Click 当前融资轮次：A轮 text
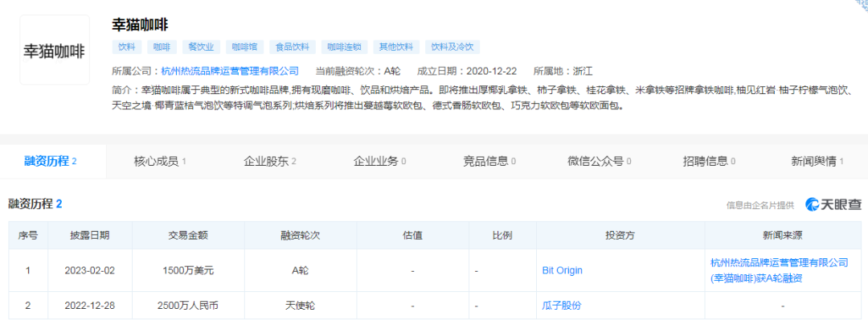868x325 pixels. coord(358,71)
